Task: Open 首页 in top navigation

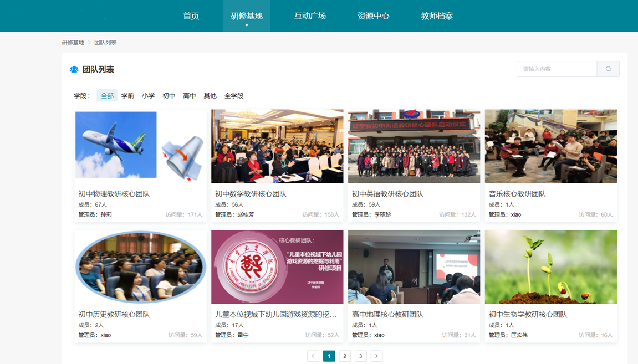Action: click(191, 16)
